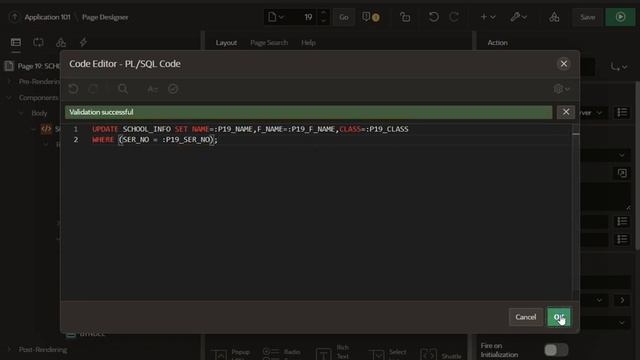The height and width of the screenshot is (360, 640).
Task: Toggle Fire on Initialization switch
Action: coord(556,349)
